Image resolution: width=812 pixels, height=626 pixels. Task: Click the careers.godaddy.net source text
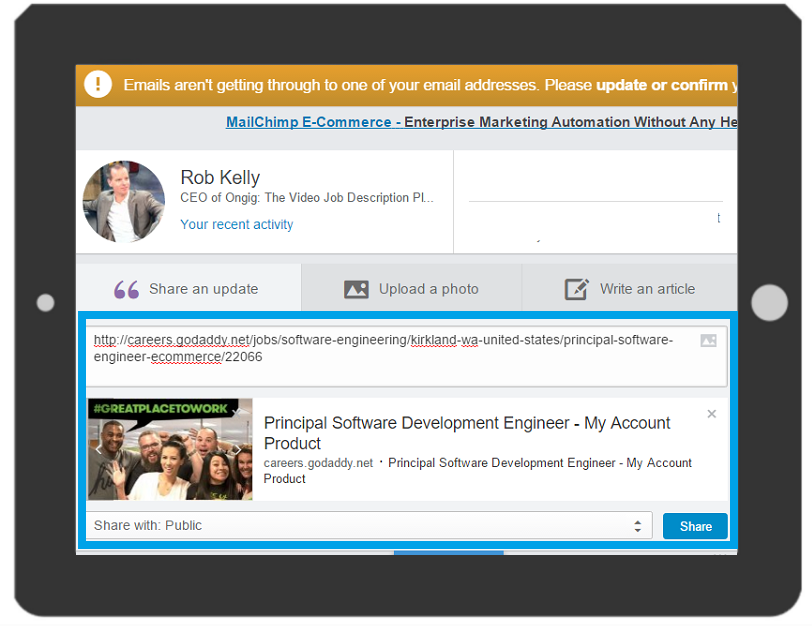pos(318,463)
